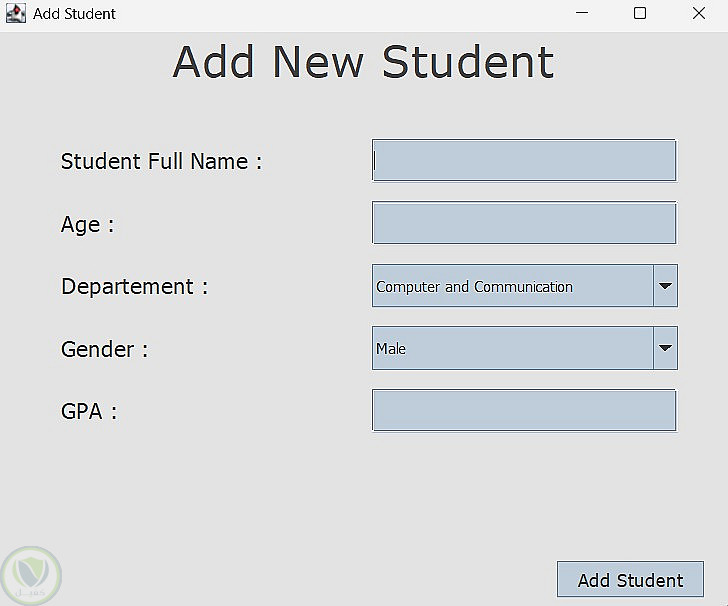Click the 'Age :' label
This screenshot has height=606, width=728.
[x=87, y=225]
